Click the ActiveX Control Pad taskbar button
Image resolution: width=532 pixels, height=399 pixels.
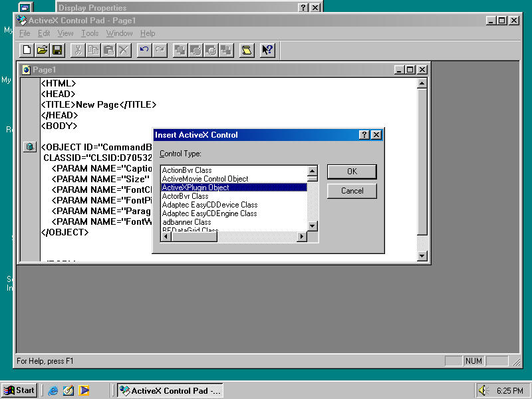tap(170, 390)
